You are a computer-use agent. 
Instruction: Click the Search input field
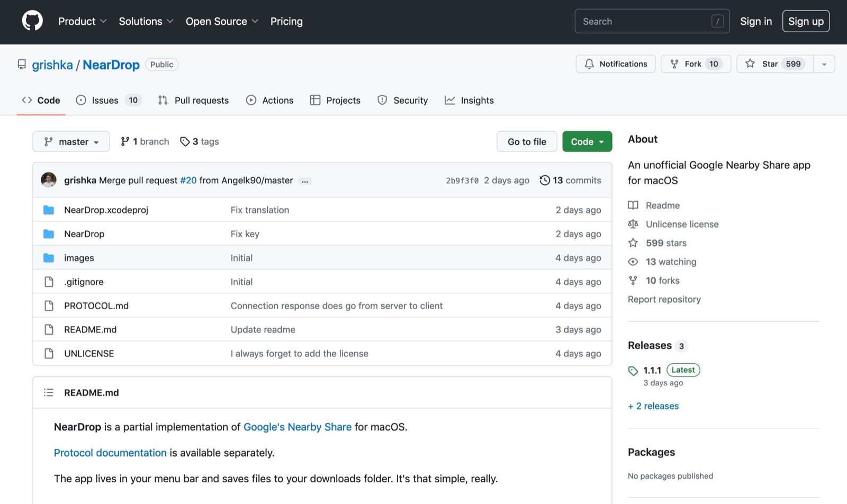pos(646,21)
